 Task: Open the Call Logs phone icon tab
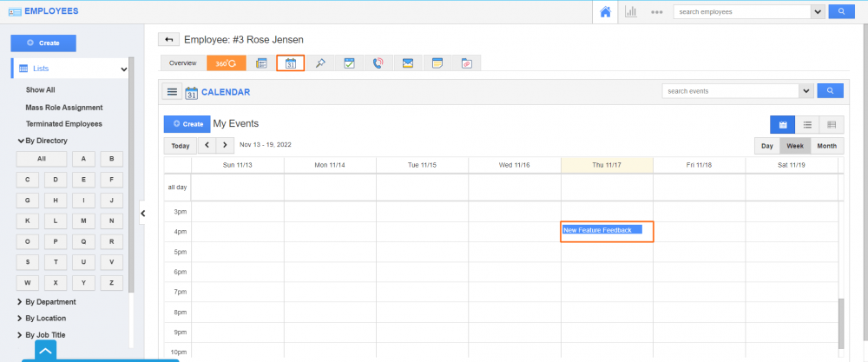click(377, 63)
